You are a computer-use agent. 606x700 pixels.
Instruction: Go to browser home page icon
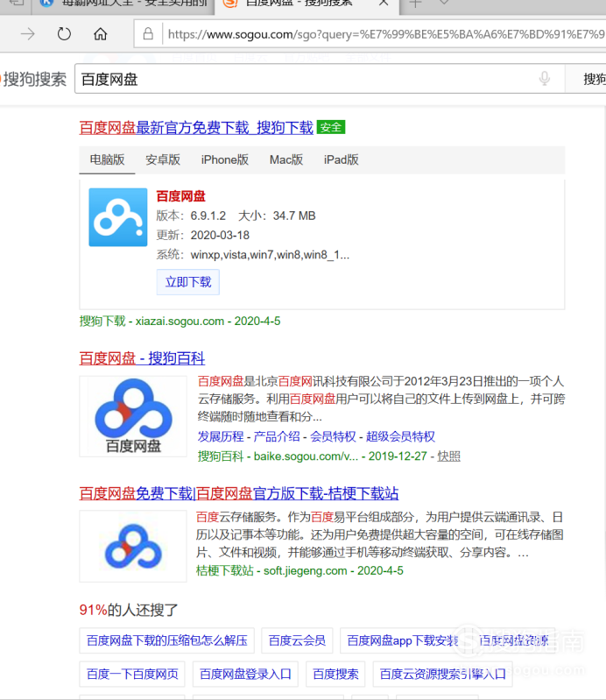(x=101, y=34)
